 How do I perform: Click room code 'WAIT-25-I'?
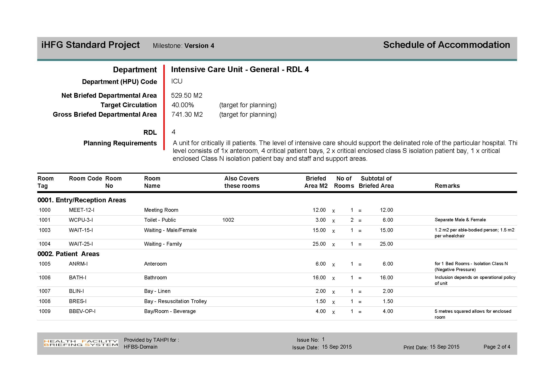point(81,244)
